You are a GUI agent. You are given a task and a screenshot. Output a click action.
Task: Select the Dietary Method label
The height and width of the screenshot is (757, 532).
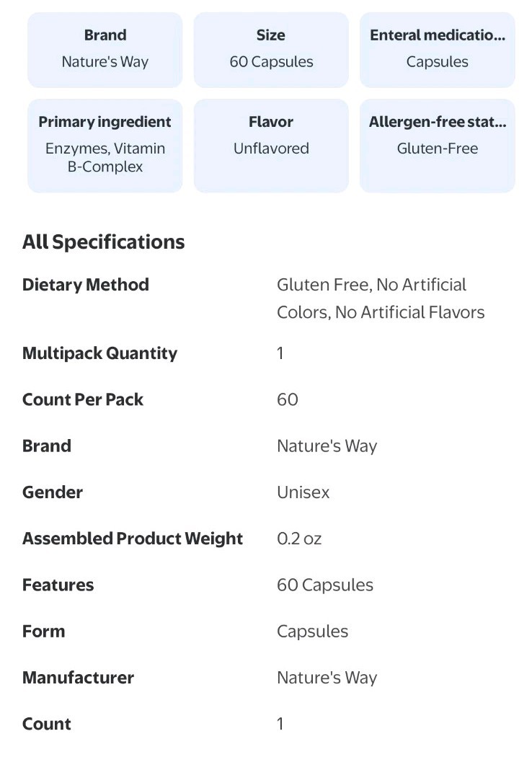tap(86, 285)
